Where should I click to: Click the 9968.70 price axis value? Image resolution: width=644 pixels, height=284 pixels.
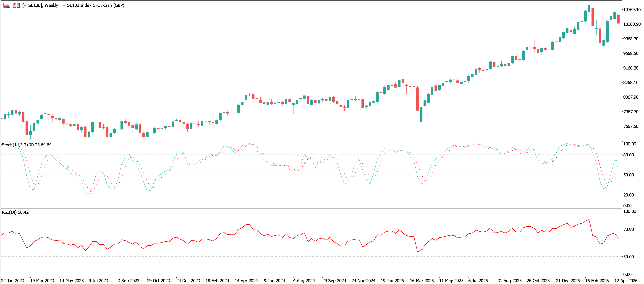631,39
